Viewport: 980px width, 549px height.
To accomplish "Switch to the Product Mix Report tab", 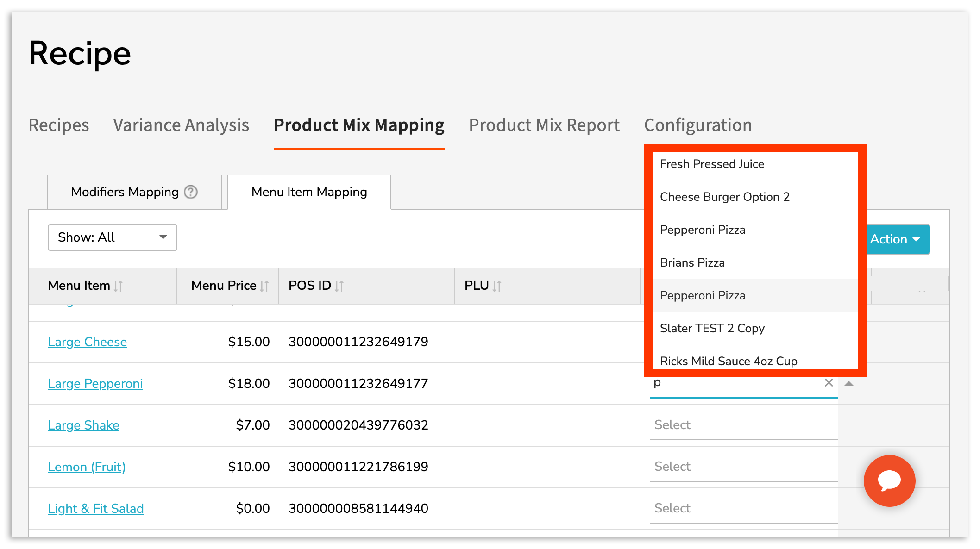I will click(x=544, y=125).
